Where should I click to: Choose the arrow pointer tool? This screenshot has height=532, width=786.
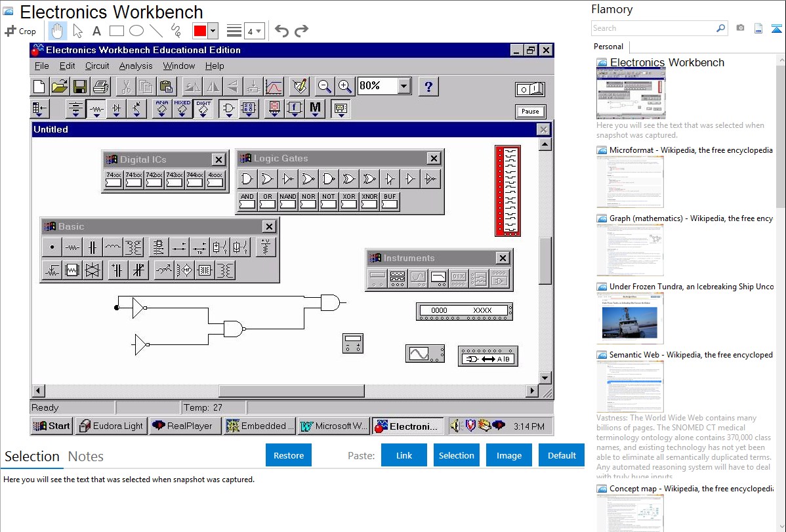(x=77, y=31)
